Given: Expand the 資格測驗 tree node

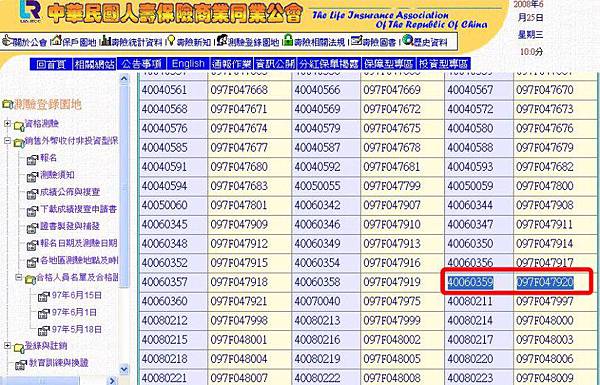Looking at the screenshot, I should [7, 123].
